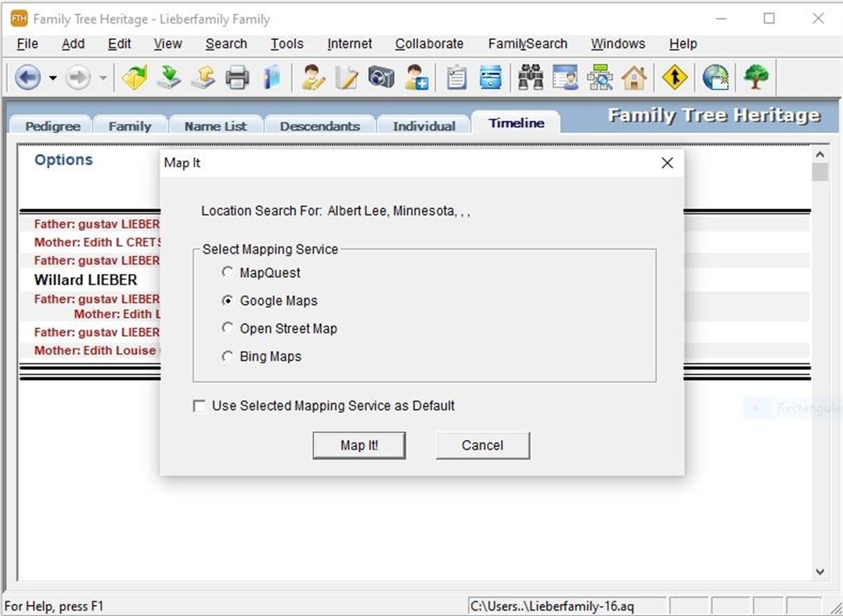Click the Map It! button
The height and width of the screenshot is (616, 843).
click(x=358, y=445)
